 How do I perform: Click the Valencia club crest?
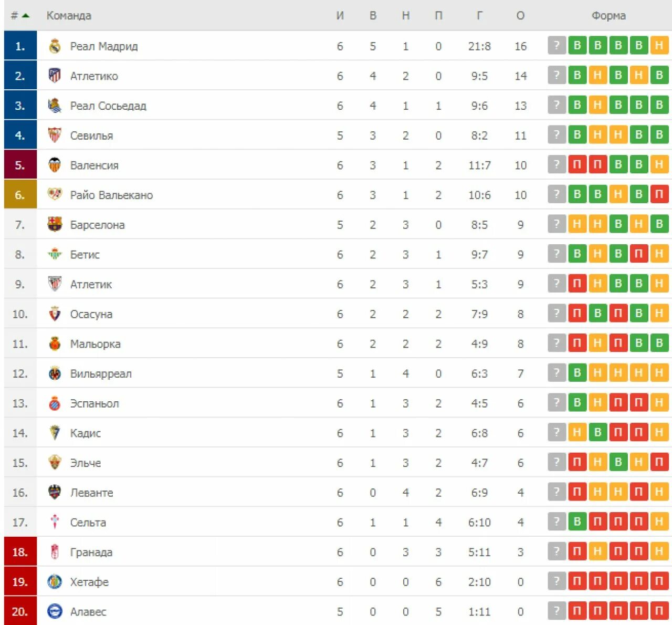[x=55, y=165]
